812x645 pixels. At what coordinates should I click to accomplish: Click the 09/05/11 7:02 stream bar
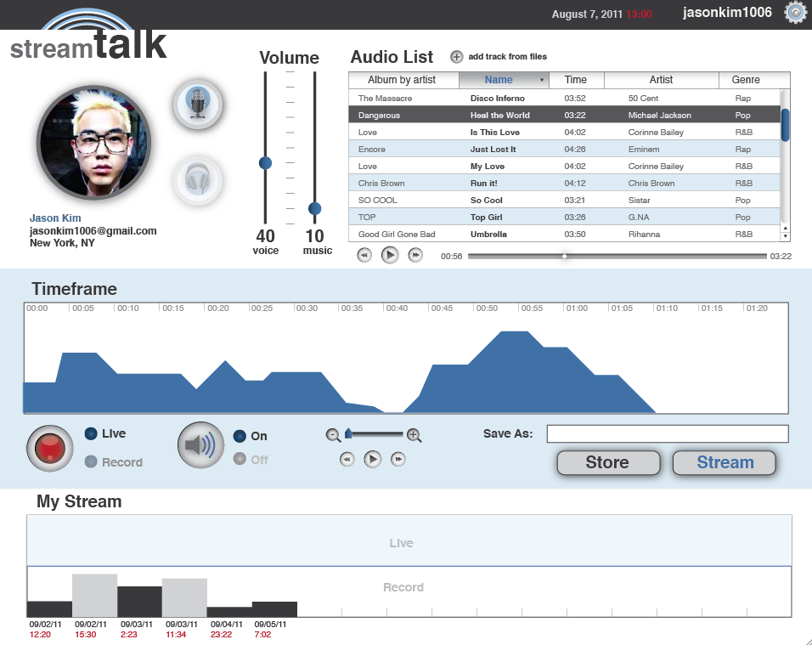pyautogui.click(x=275, y=609)
